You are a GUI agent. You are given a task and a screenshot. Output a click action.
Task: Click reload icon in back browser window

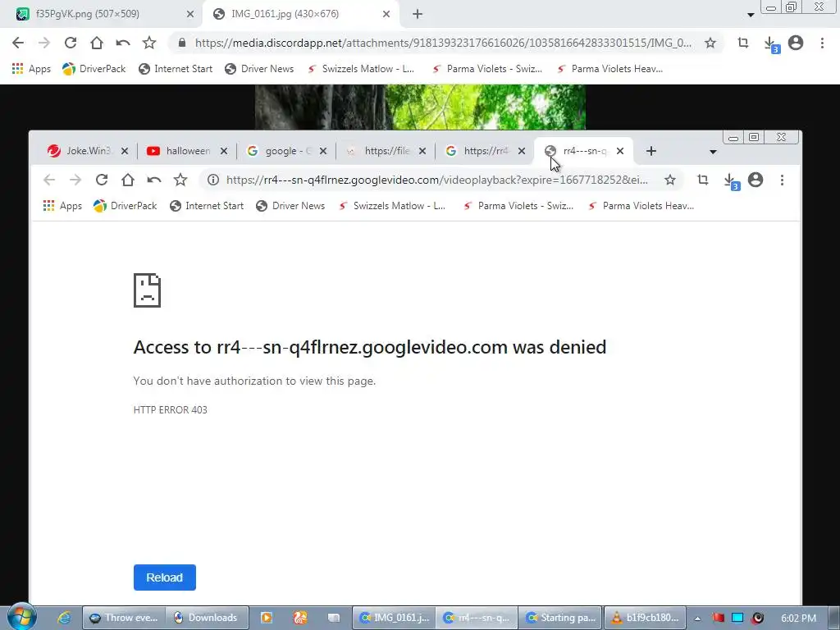(x=71, y=43)
